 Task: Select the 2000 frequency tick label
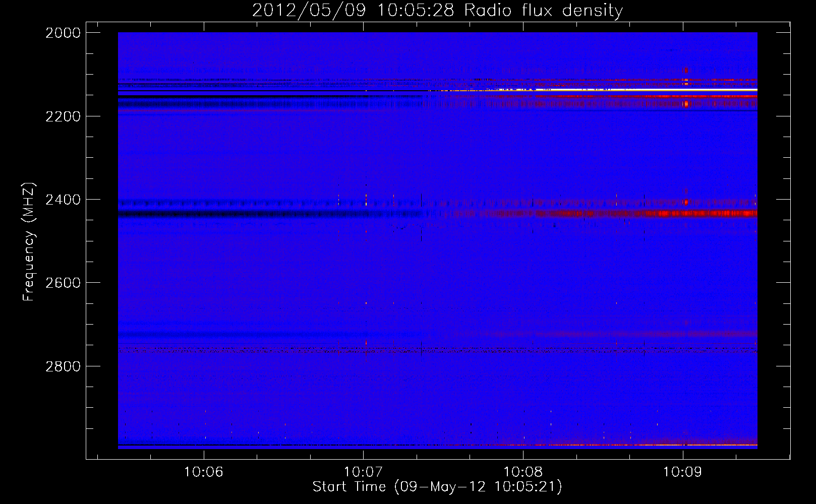tap(63, 33)
